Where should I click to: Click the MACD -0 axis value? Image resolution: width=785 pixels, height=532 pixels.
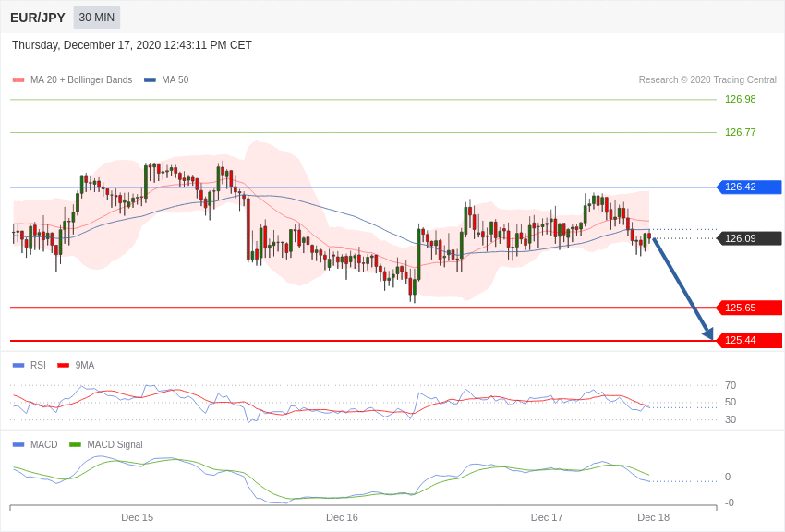[x=729, y=502]
